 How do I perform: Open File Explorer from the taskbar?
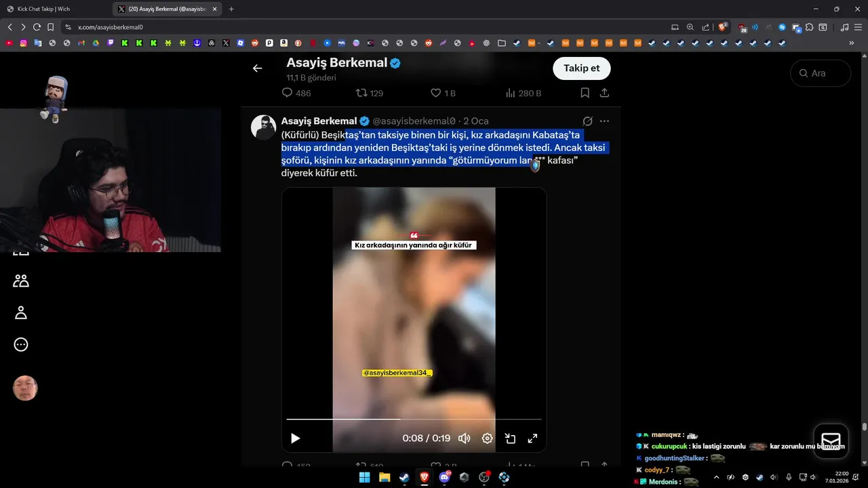click(x=384, y=477)
